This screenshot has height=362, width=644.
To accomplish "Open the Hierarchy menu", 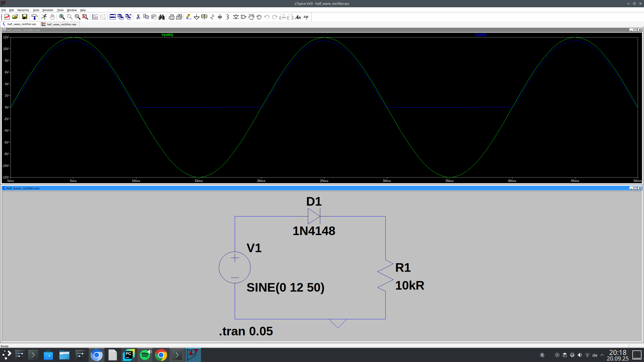I will (x=23, y=10).
